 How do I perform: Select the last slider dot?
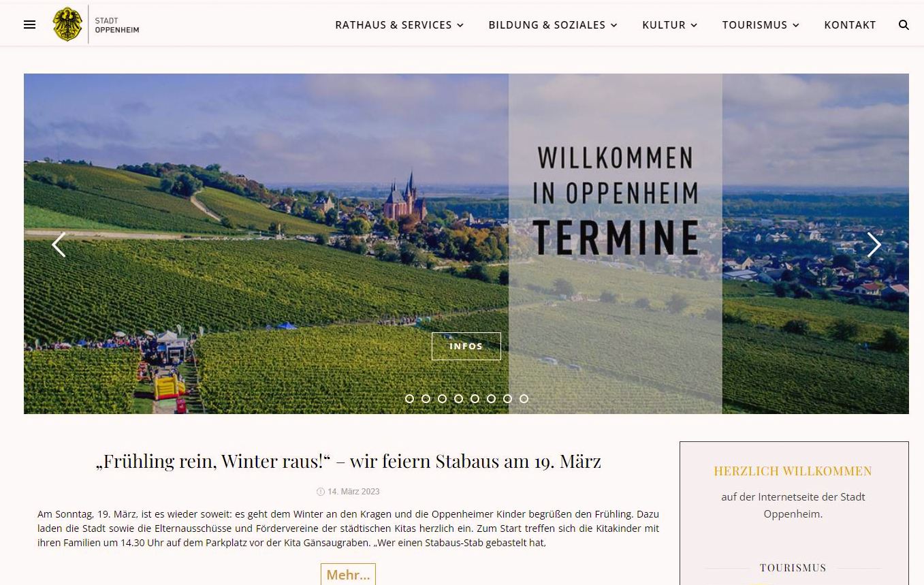click(x=524, y=398)
